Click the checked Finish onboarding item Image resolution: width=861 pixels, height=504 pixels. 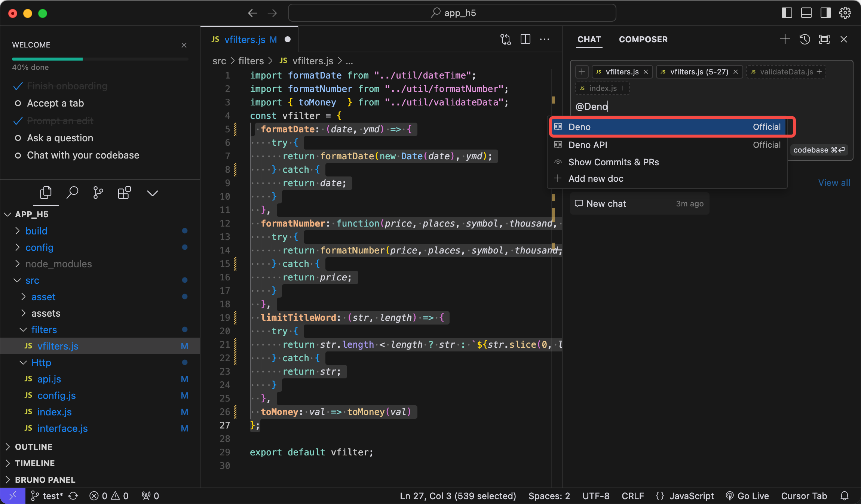click(67, 86)
